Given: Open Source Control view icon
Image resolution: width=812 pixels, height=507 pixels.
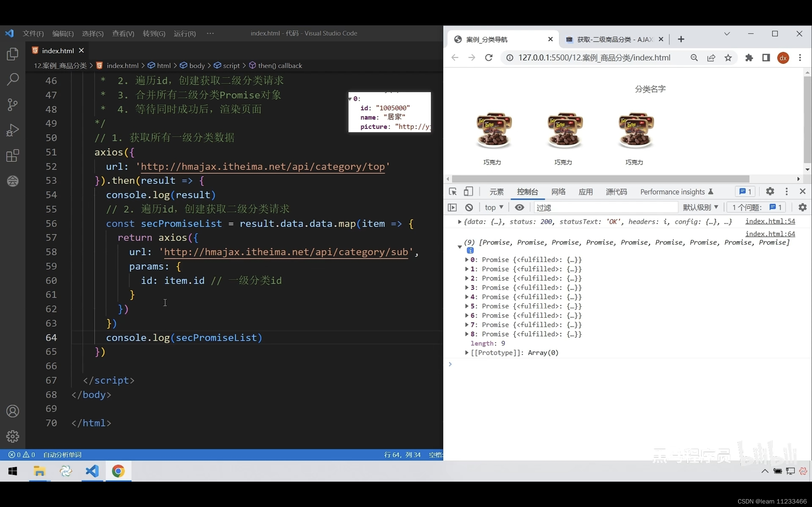Looking at the screenshot, I should pyautogui.click(x=13, y=105).
